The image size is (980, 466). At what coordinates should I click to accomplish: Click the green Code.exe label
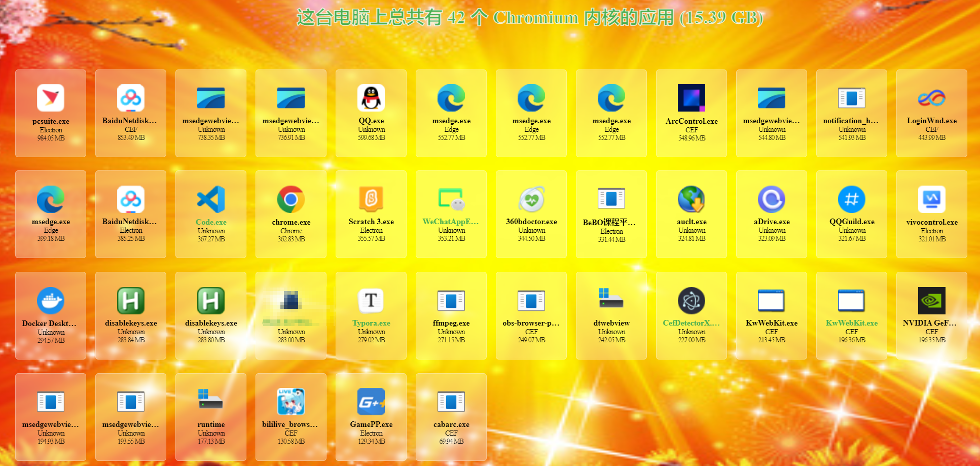[211, 222]
